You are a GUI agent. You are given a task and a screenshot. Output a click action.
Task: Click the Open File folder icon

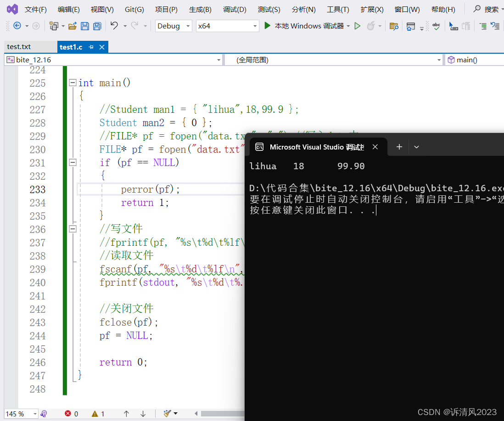[x=73, y=26]
